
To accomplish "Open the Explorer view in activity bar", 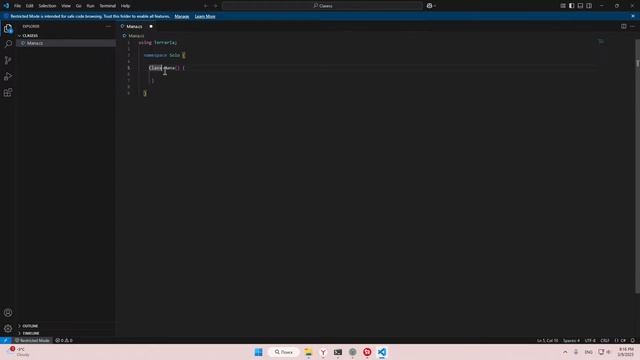I will point(8,29).
